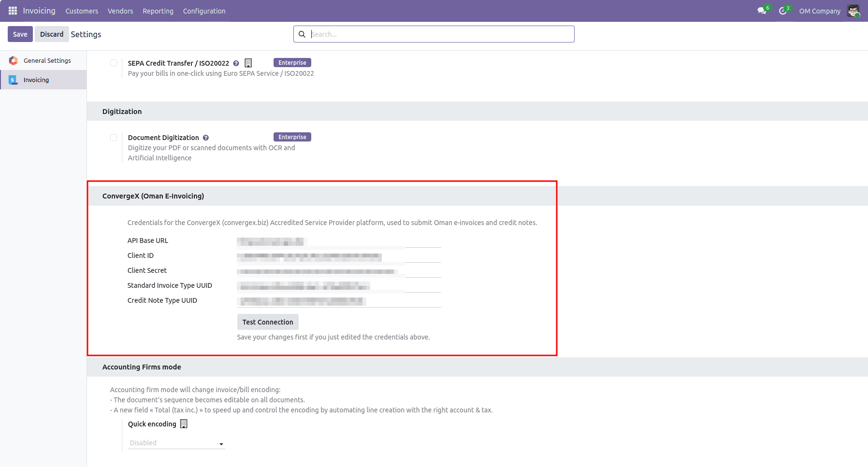Click the Client Secret field
The height and width of the screenshot is (467, 868).
pyautogui.click(x=339, y=271)
